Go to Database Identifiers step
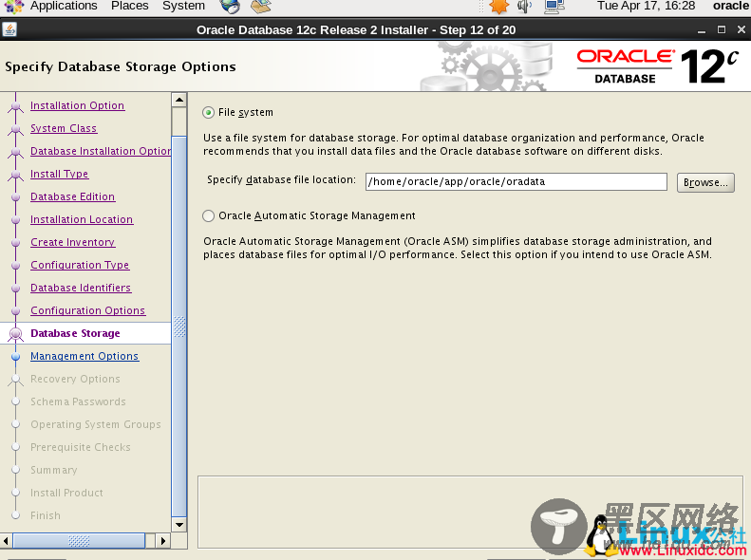 (x=81, y=288)
